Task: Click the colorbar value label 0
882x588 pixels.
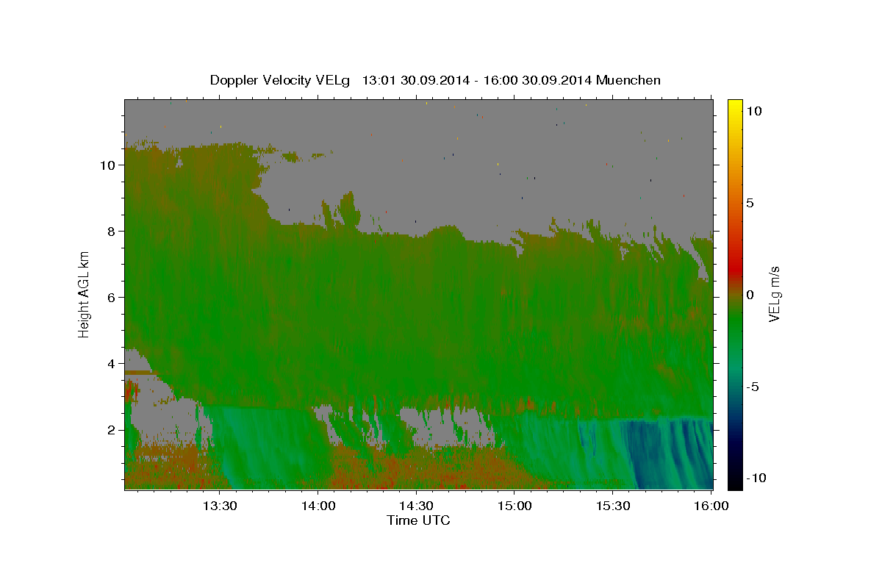Action: (750, 294)
